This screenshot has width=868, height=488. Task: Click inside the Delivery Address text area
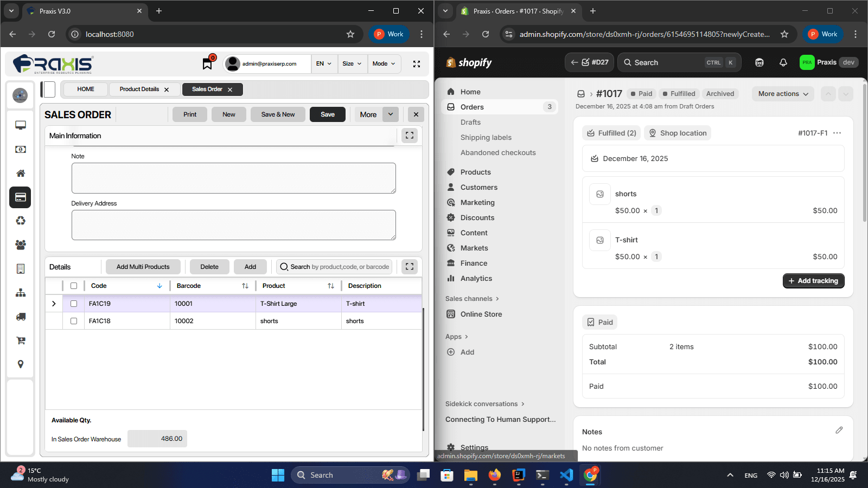click(x=234, y=225)
